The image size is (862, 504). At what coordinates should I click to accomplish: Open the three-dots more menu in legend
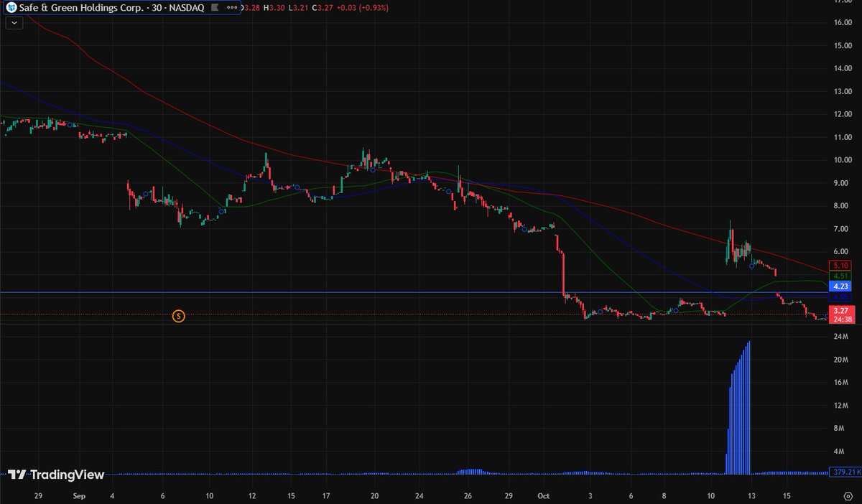[x=231, y=7]
